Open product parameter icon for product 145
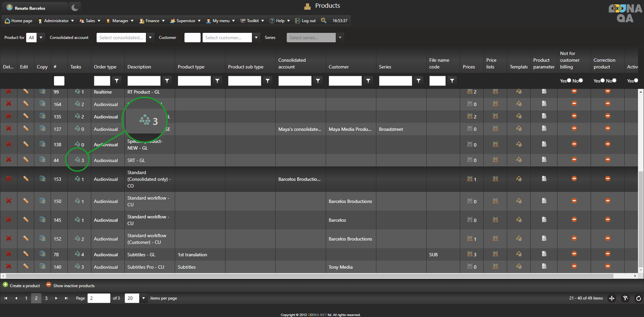The width and height of the screenshot is (644, 317). (x=544, y=220)
